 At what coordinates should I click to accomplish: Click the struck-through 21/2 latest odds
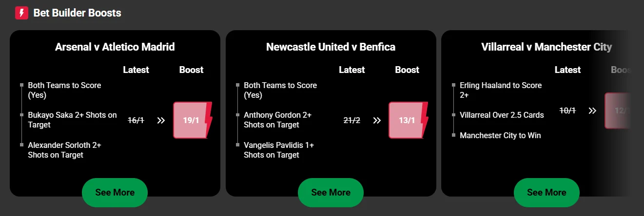352,120
